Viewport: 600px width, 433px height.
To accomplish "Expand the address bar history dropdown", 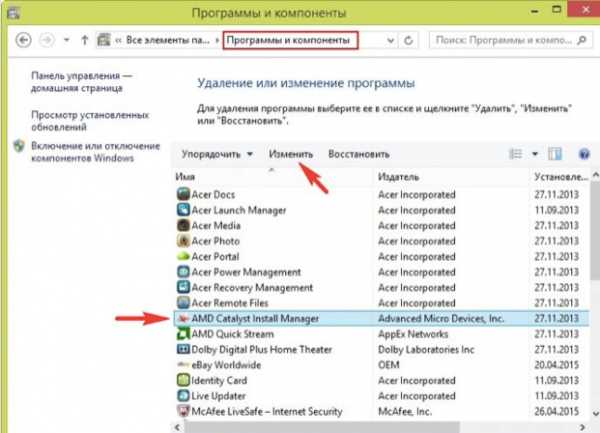I will coord(390,40).
